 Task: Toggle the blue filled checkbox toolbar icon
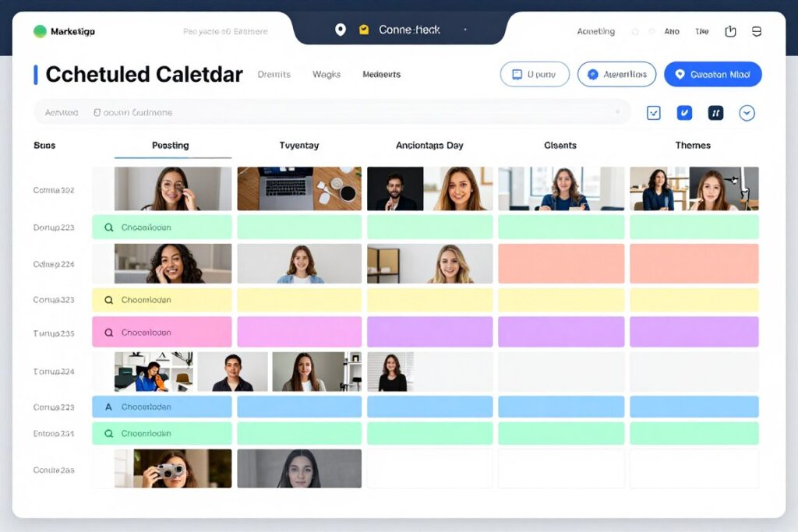coord(684,113)
